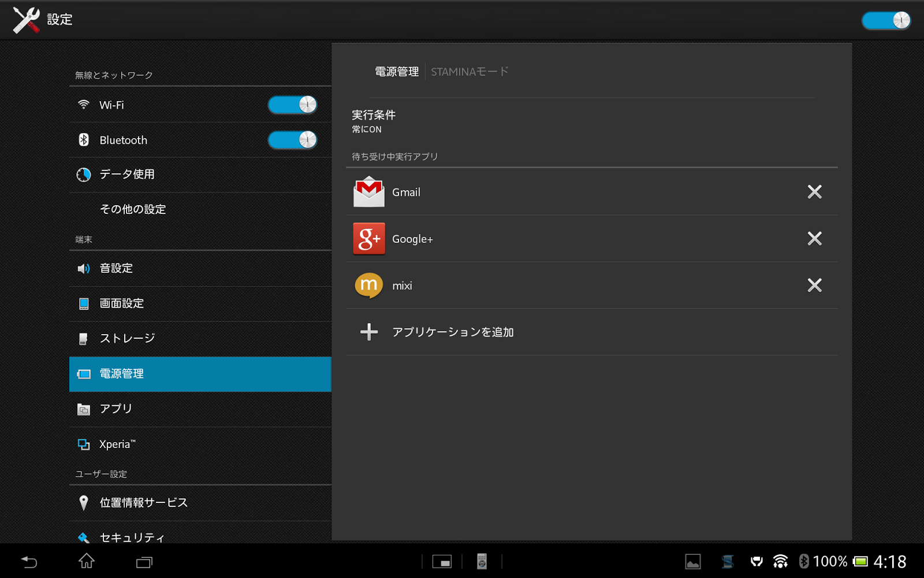Click the display icon for 画面設定
This screenshot has width=924, height=578.
(x=84, y=303)
